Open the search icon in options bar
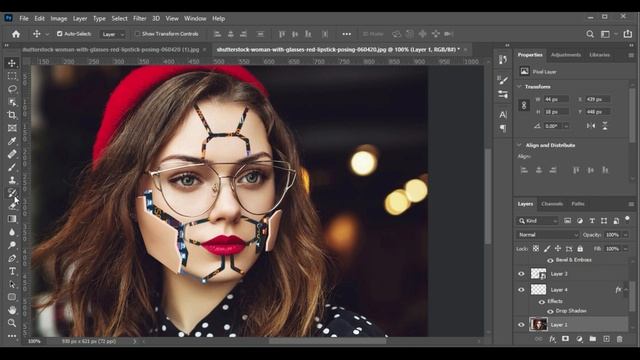640x360 pixels. 590,34
